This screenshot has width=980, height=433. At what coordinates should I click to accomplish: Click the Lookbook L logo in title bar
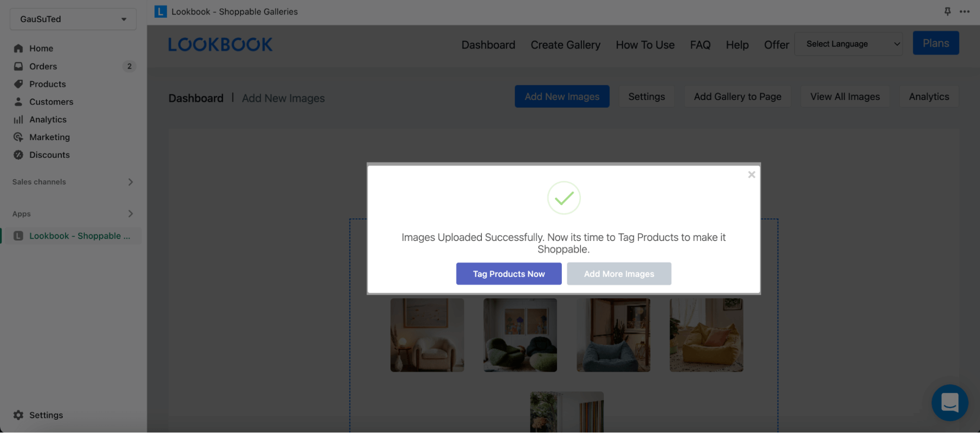coord(160,11)
